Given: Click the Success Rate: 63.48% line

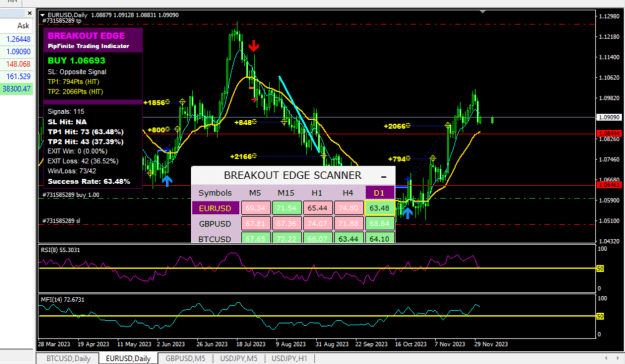Looking at the screenshot, I should coord(89,181).
